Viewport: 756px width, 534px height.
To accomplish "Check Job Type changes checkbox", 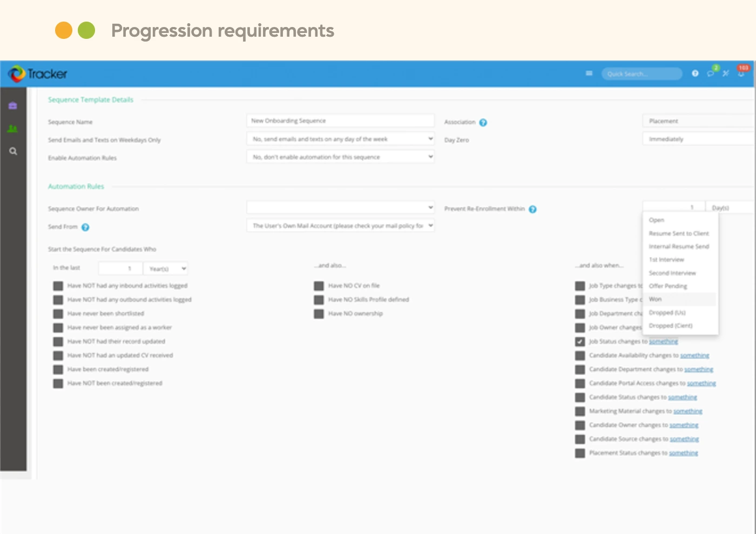I will [580, 286].
